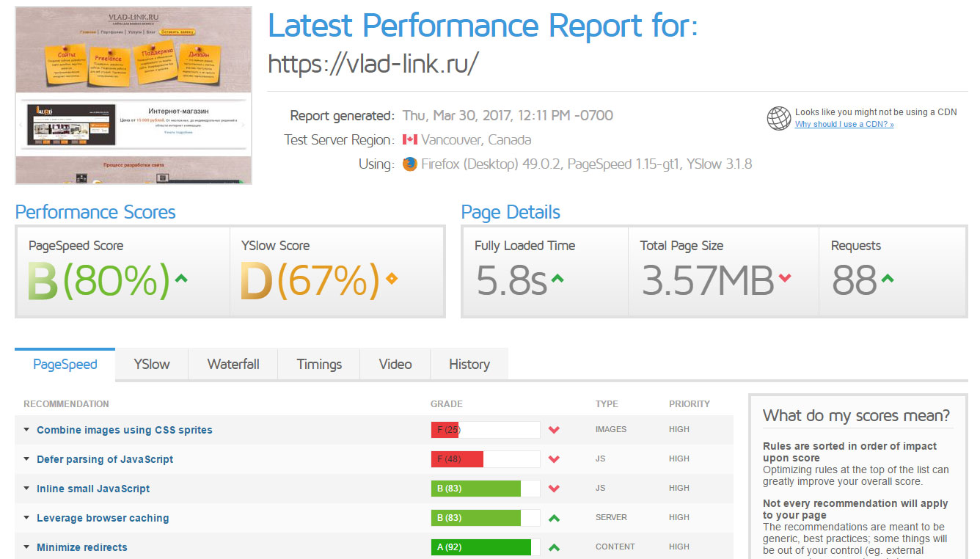Click the Requests value 88
980x559 pixels.
[x=855, y=281]
